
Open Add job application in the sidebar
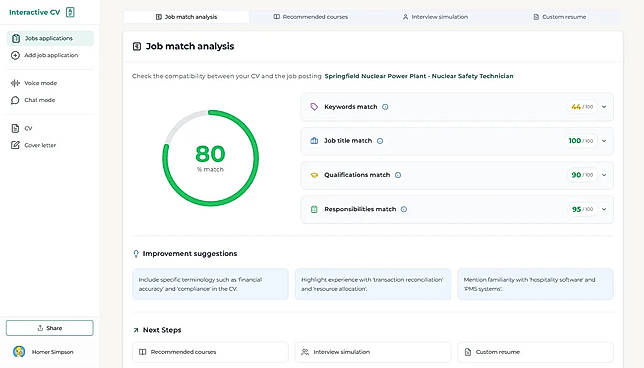[x=50, y=55]
